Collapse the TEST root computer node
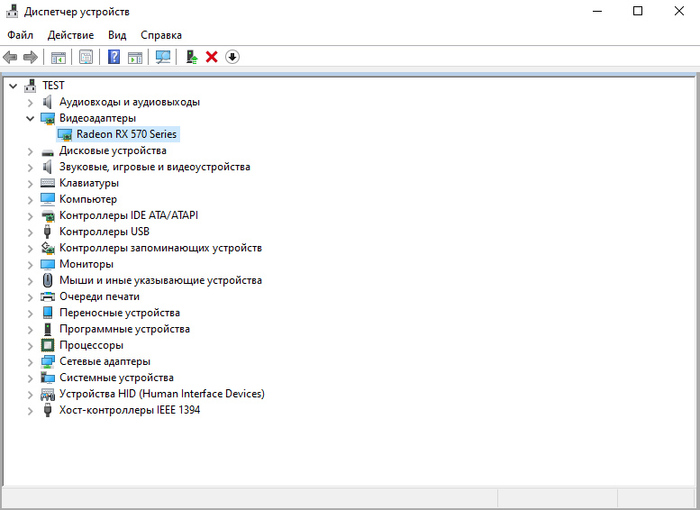Viewport: 700px width, 510px height. coord(12,86)
